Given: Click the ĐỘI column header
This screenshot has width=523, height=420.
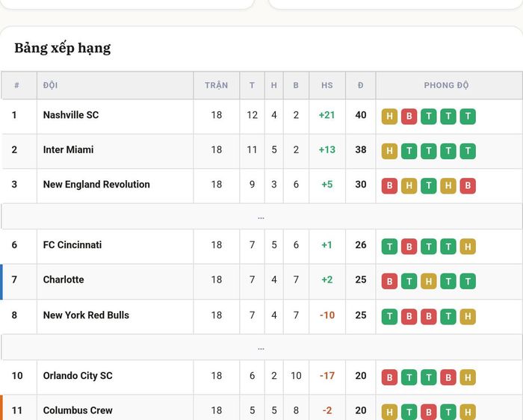Looking at the screenshot, I should coord(50,85).
